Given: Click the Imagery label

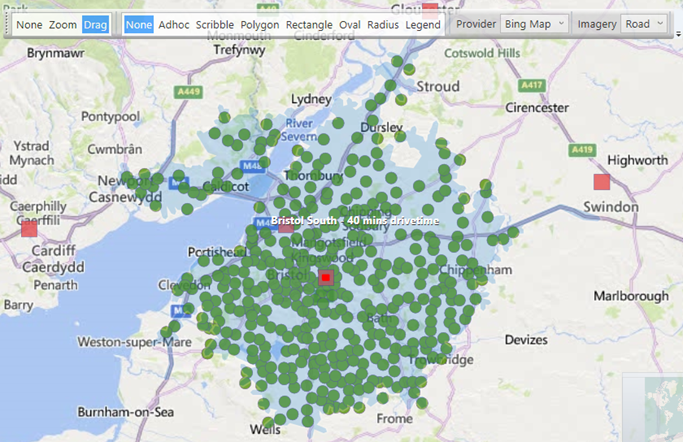Looking at the screenshot, I should (x=597, y=24).
